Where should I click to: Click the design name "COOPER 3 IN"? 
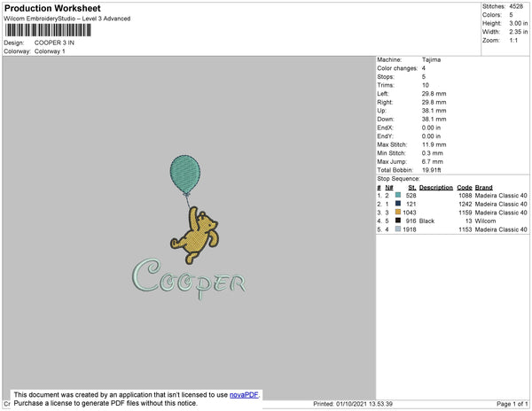(54, 43)
